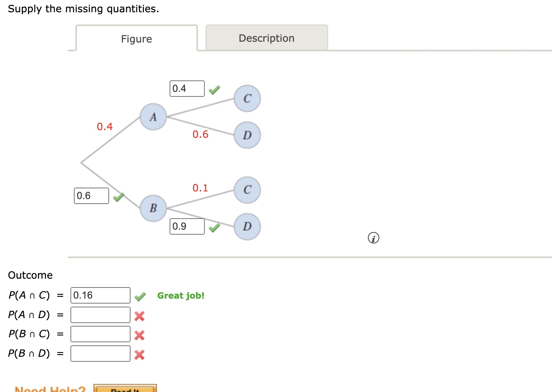The width and height of the screenshot is (552, 392).
Task: Select node B in the tree diagram
Action: click(x=153, y=208)
